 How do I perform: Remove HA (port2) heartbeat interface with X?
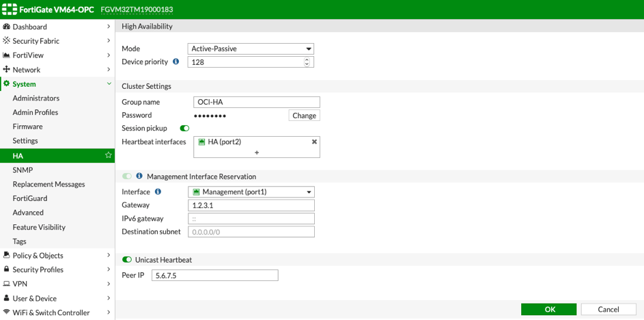pyautogui.click(x=314, y=142)
